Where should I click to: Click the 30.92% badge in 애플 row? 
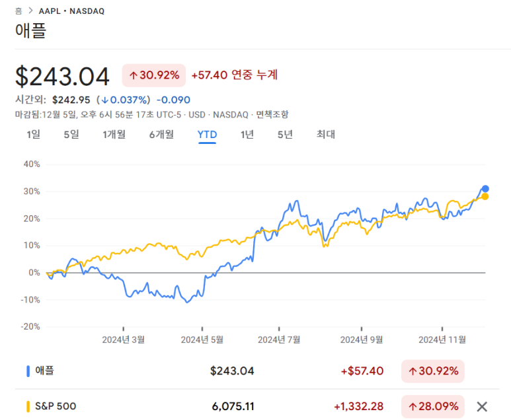(433, 371)
